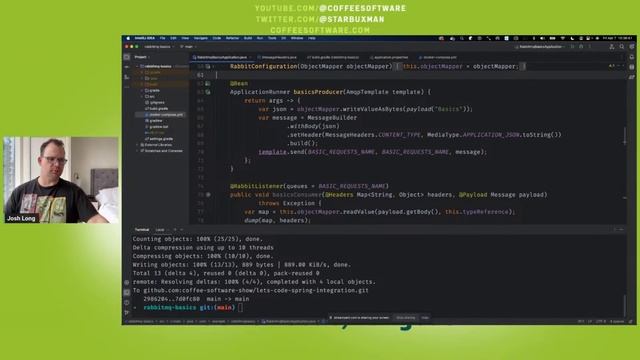Open the Notifications tool window icon
The width and height of the screenshot is (640, 360).
(x=632, y=57)
